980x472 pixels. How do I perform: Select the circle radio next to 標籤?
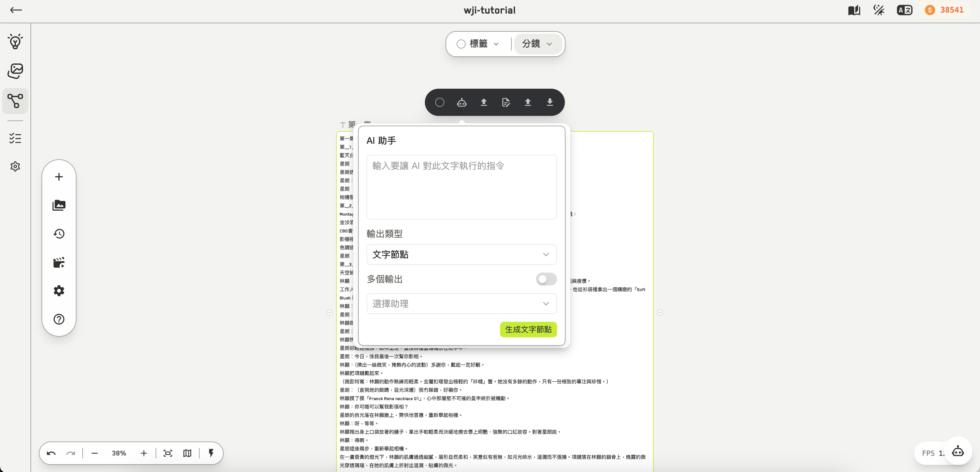pyautogui.click(x=461, y=44)
